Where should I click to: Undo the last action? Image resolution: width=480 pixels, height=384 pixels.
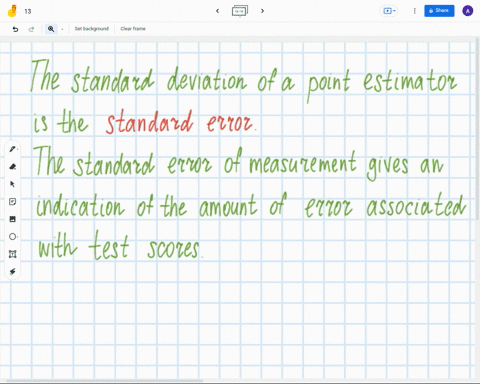(x=15, y=29)
